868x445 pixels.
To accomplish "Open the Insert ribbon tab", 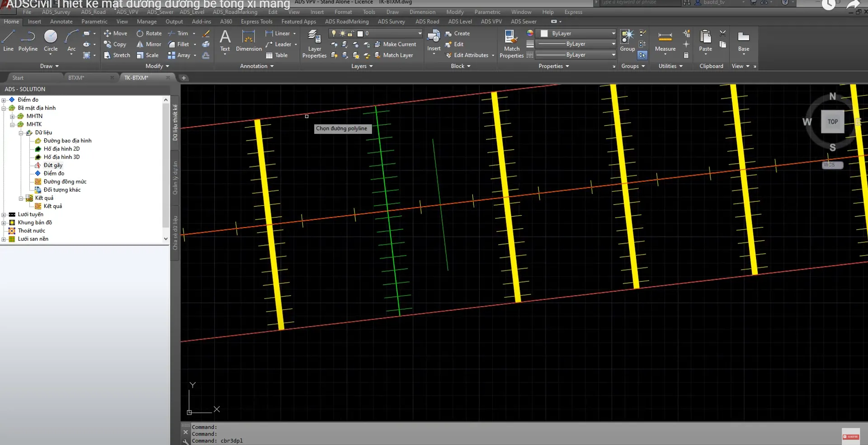I will (x=34, y=22).
